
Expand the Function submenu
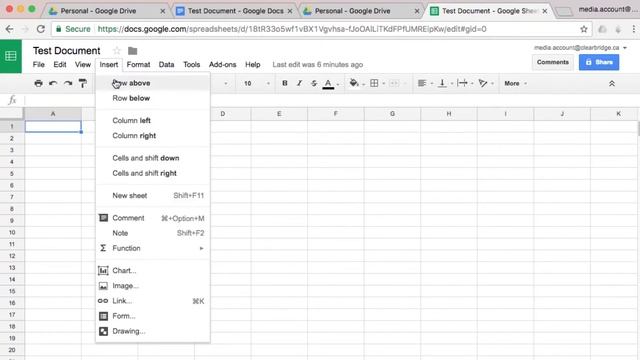pos(153,248)
